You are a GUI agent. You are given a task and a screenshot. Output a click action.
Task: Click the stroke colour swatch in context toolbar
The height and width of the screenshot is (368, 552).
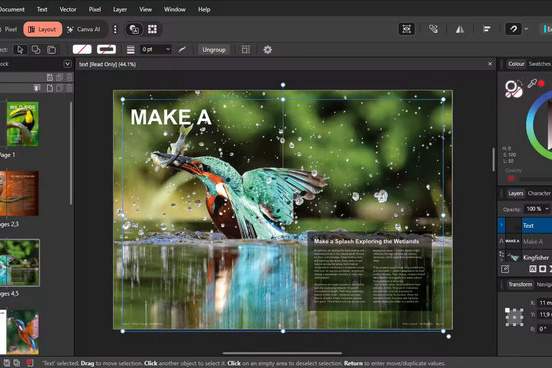click(x=106, y=49)
